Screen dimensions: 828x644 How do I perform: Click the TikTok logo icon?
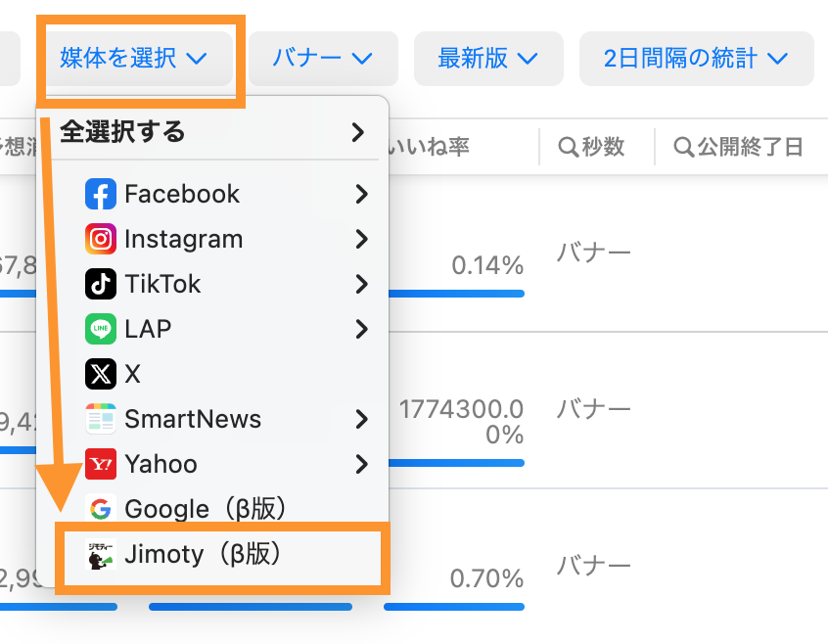point(100,284)
